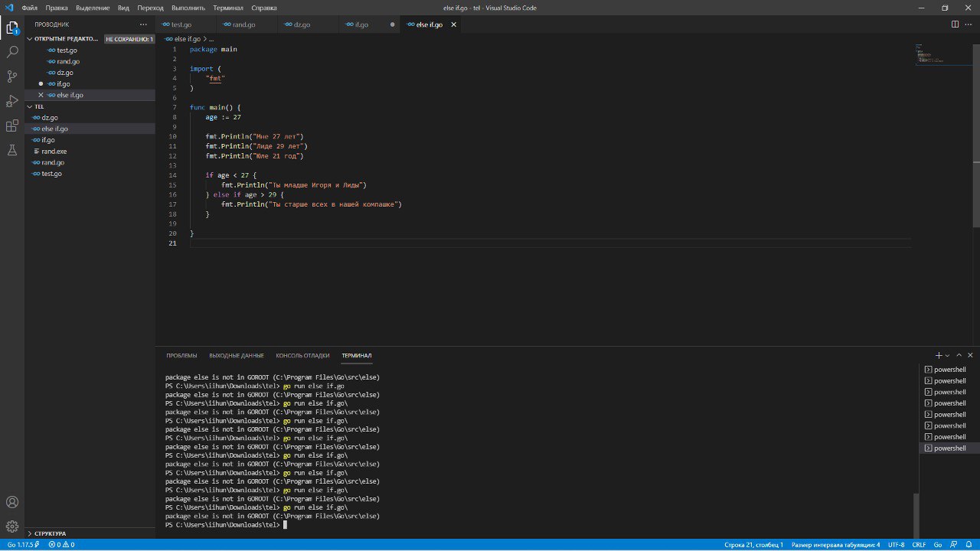Toggle maximized size of the terminal panel
Image resolution: width=980 pixels, height=551 pixels.
[959, 355]
